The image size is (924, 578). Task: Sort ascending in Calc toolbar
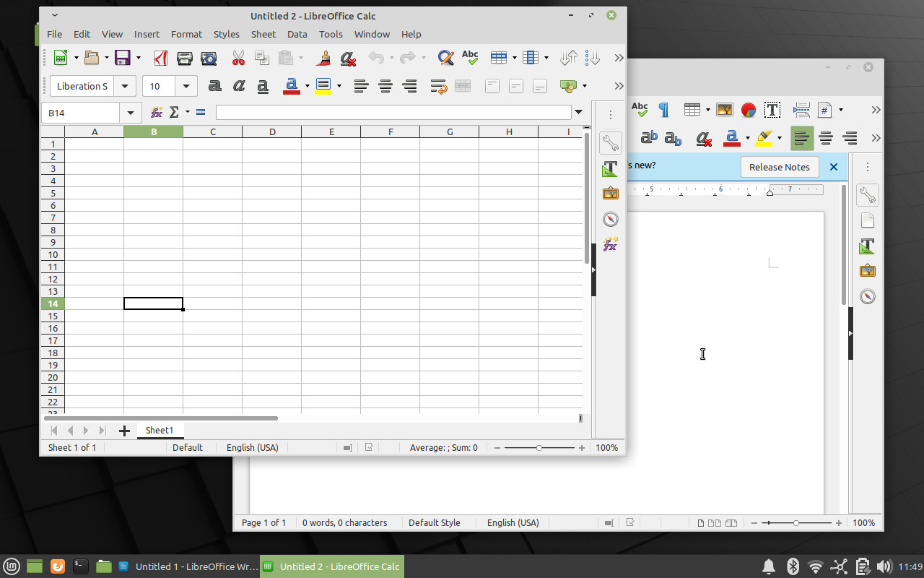point(569,58)
